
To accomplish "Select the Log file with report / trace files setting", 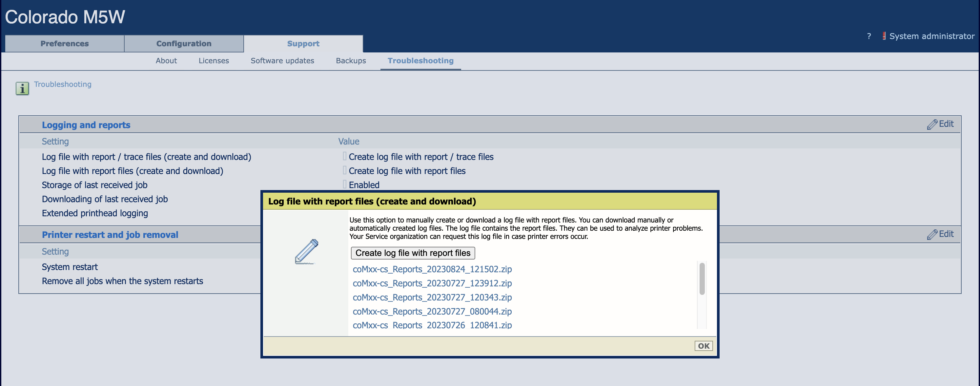I will click(x=147, y=157).
